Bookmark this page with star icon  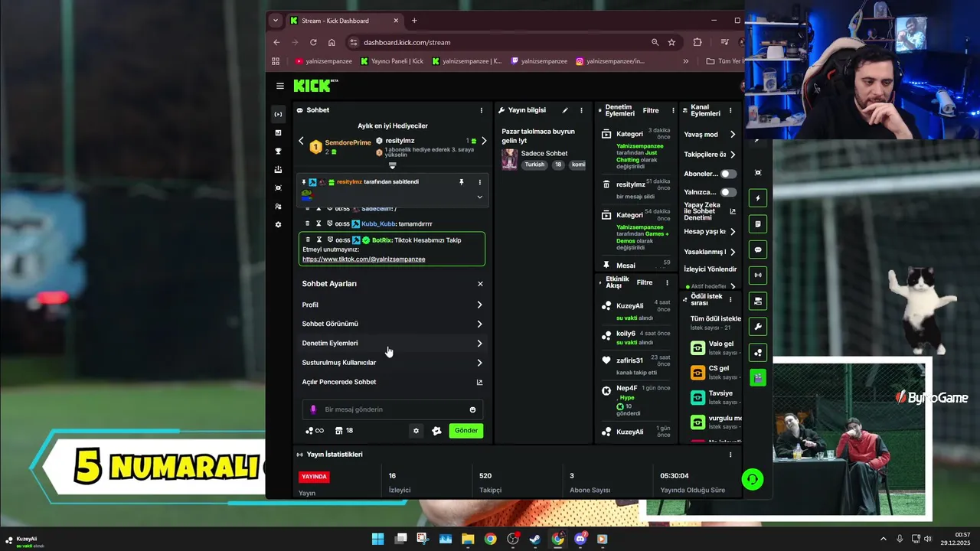coord(671,42)
